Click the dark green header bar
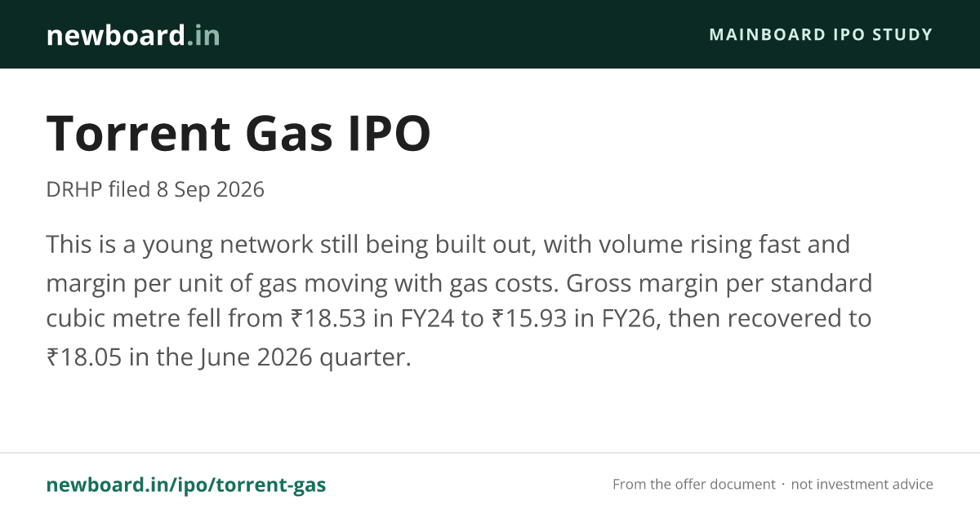Screen dimensions: 980x514 coord(490,34)
